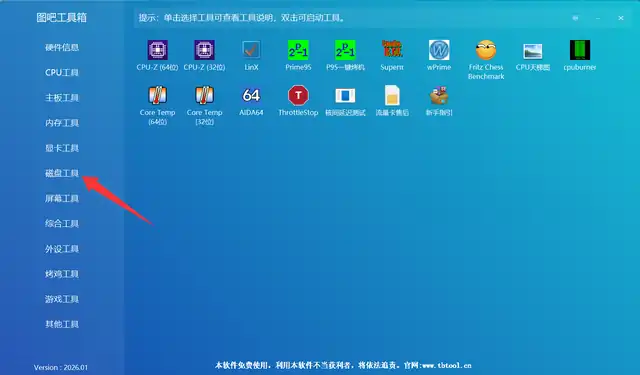Switch to the 游戏工具 category
Viewport: 640px width, 375px height.
pos(62,299)
